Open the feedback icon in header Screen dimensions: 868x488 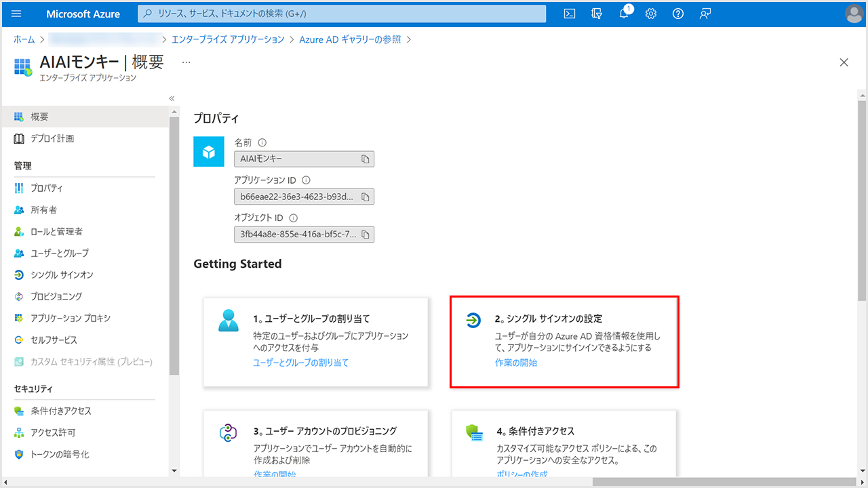(x=705, y=14)
